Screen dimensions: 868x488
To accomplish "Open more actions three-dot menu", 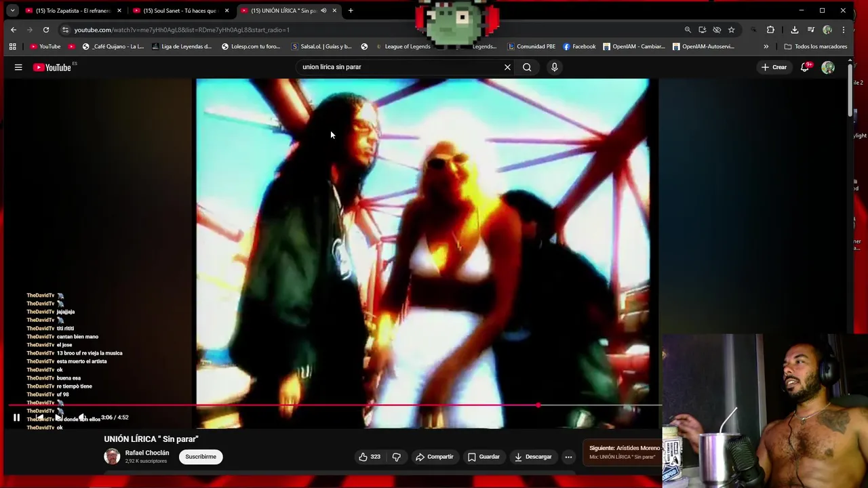I will pos(568,457).
